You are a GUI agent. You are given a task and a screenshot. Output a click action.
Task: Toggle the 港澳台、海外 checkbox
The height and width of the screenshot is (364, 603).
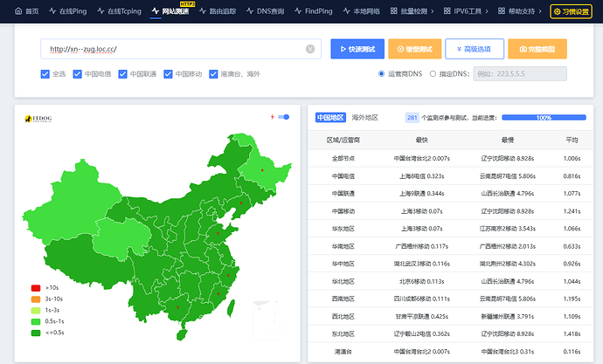tap(213, 74)
